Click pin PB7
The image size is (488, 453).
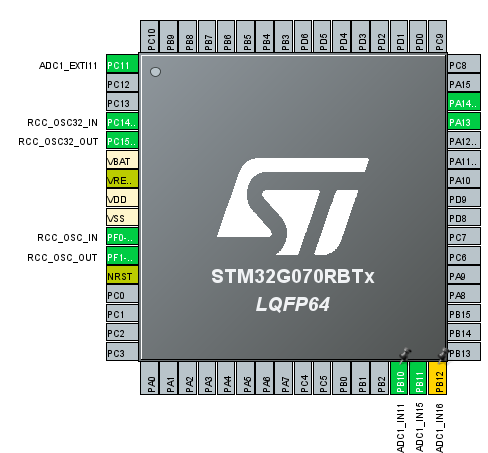pyautogui.click(x=207, y=37)
